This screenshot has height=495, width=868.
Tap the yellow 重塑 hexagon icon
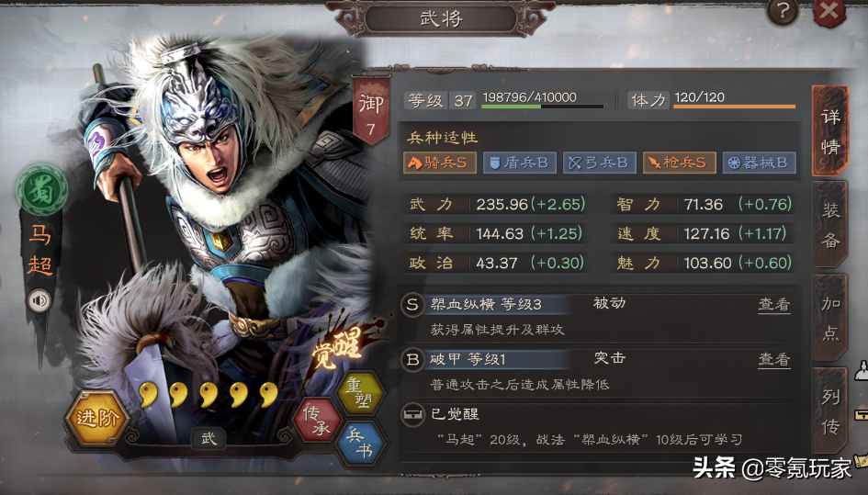[x=360, y=392]
